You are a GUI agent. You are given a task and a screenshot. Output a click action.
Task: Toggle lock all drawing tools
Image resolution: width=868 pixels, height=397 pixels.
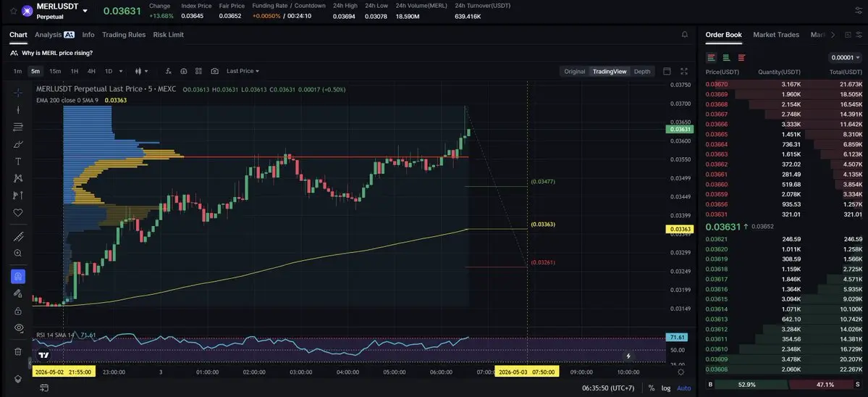tap(17, 311)
